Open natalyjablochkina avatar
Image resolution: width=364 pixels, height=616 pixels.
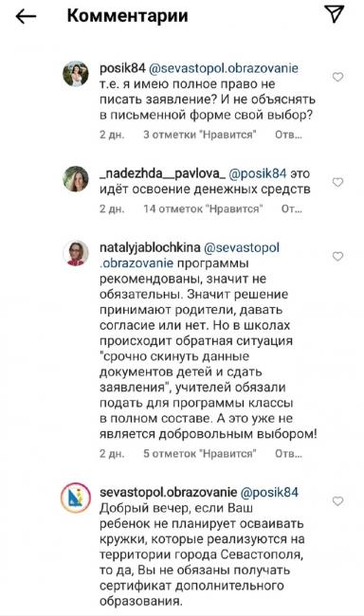(76, 253)
